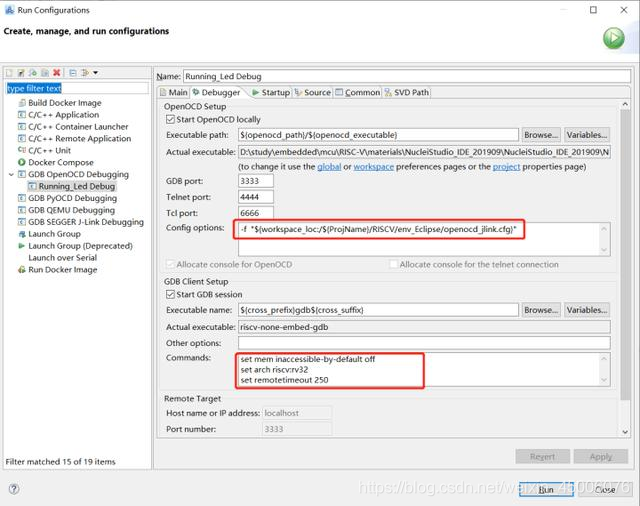
Task: Browse for the GDB executable name
Action: click(541, 310)
